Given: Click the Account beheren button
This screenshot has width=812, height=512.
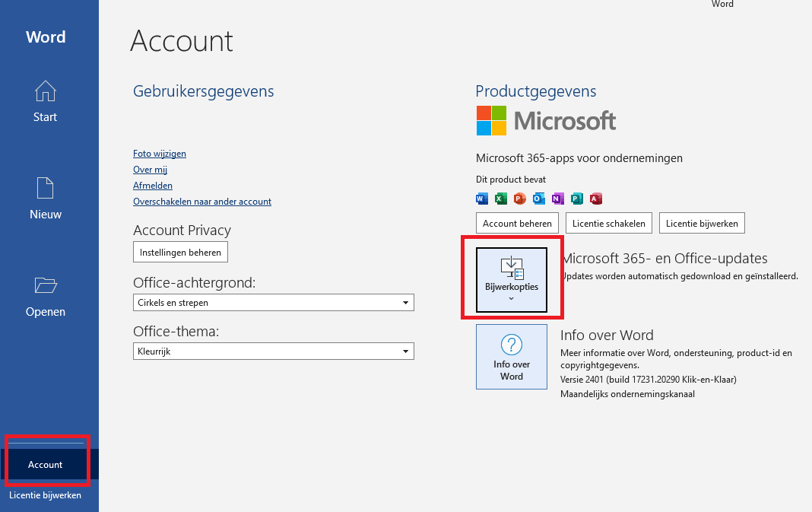Looking at the screenshot, I should click(x=517, y=224).
